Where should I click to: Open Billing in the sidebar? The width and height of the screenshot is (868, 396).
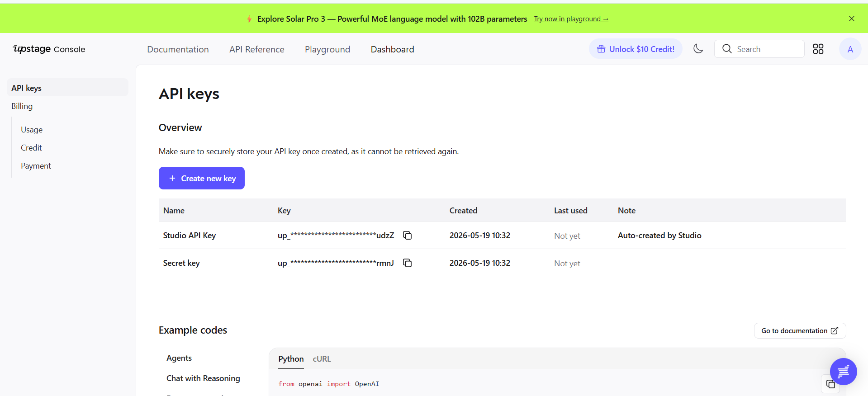pos(22,106)
